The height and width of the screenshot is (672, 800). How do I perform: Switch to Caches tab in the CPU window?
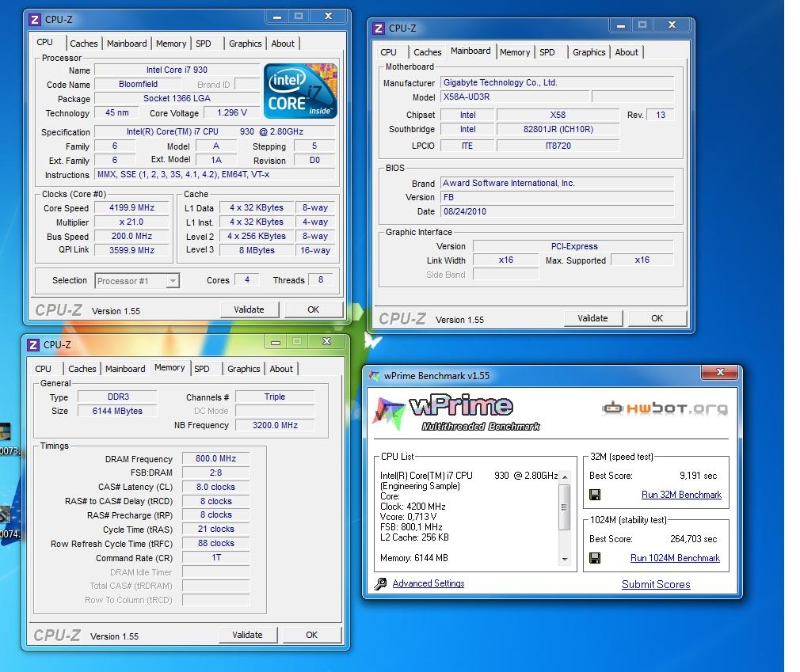click(x=84, y=44)
